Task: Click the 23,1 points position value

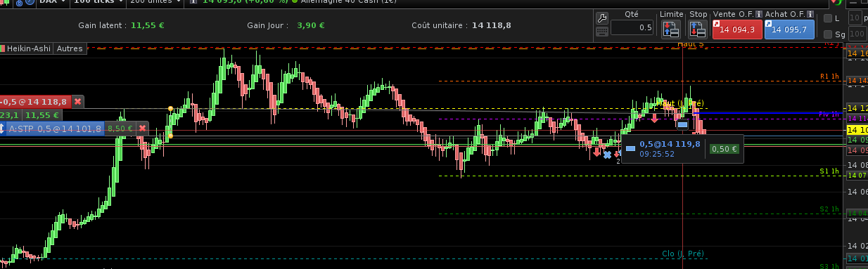Action: pos(10,115)
